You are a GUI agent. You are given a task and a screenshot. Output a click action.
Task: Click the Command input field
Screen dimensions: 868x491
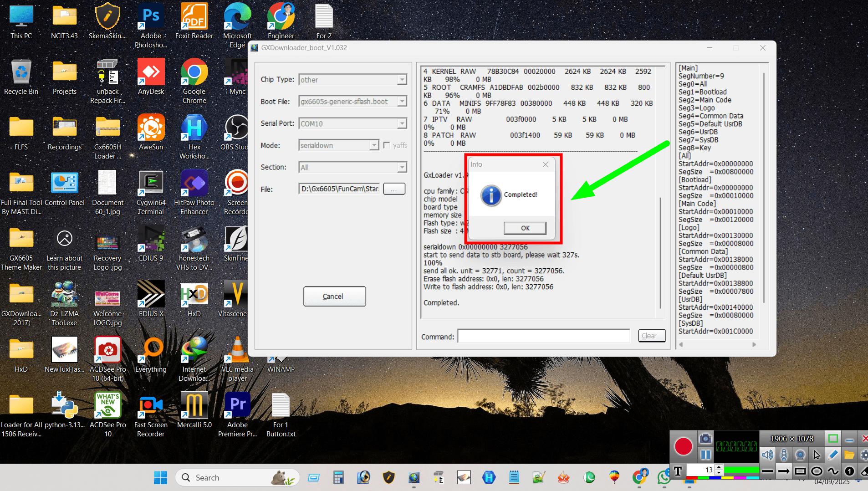click(543, 336)
